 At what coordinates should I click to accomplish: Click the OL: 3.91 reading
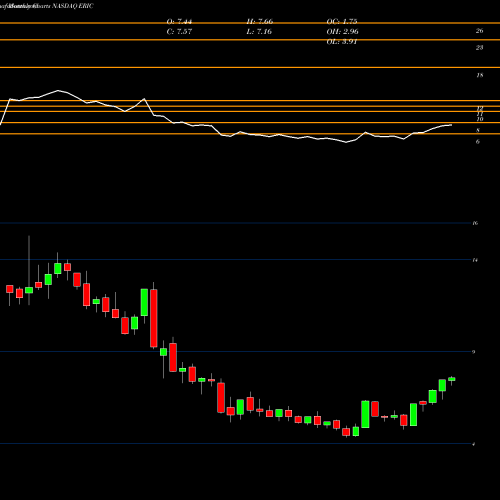click(x=342, y=42)
